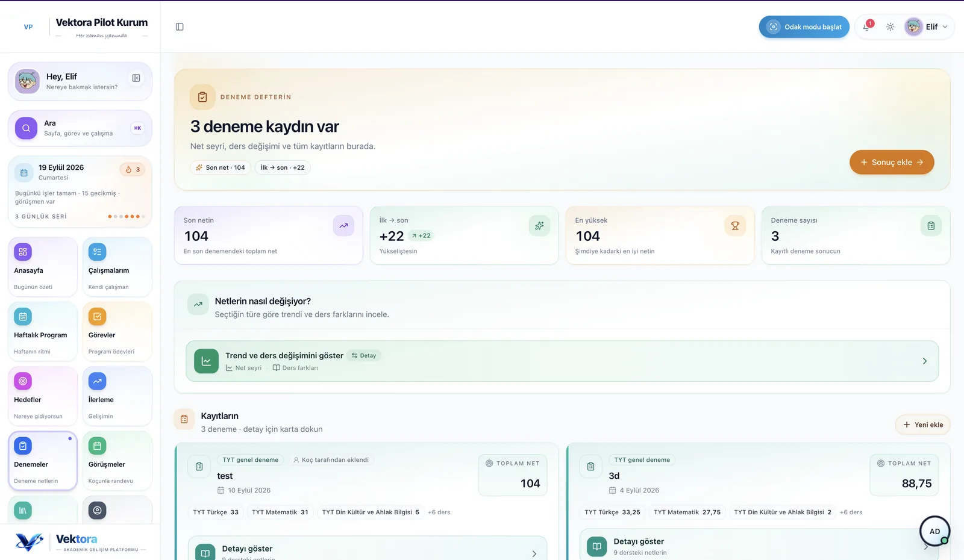Open library icon tile at sidebar bottom
Image resolution: width=964 pixels, height=560 pixels.
pos(23,511)
